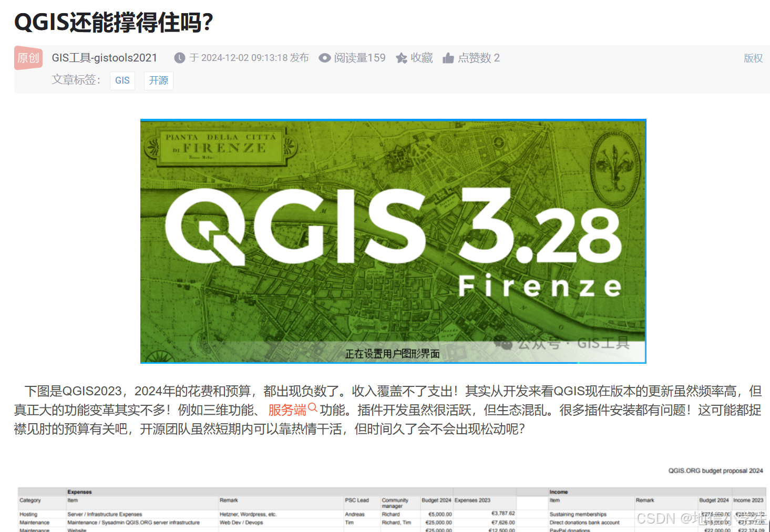770x532 pixels.
Task: Open the GIS article tag
Action: [x=122, y=80]
